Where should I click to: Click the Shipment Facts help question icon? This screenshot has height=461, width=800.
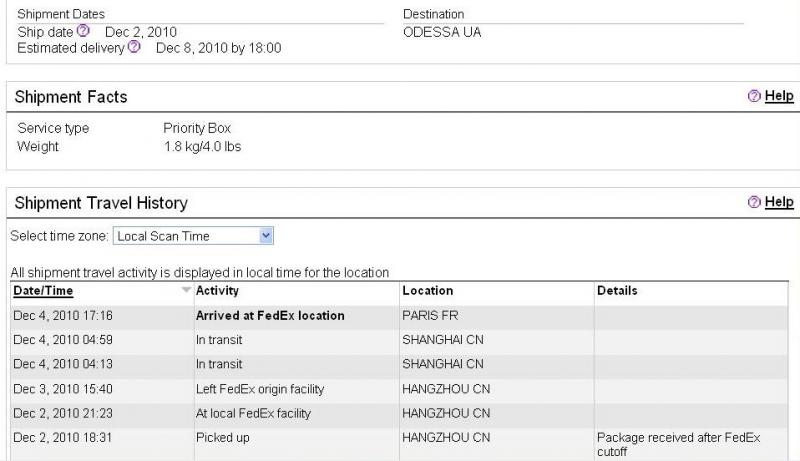(754, 96)
